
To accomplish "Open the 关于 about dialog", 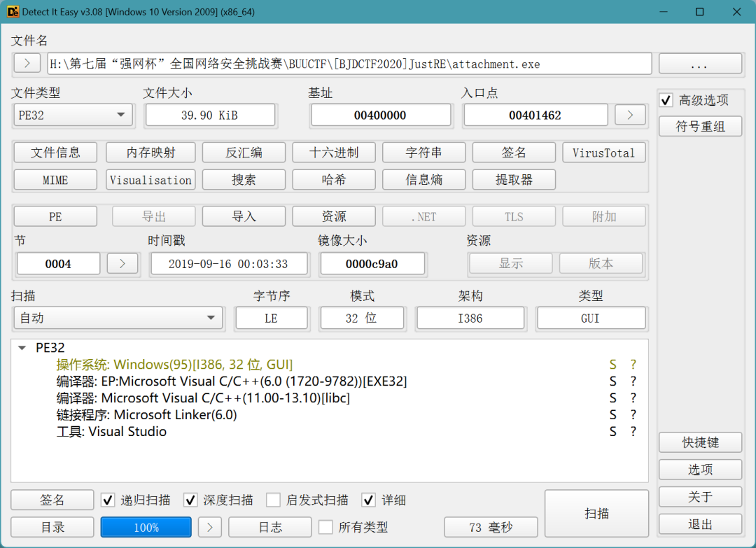I will click(700, 496).
